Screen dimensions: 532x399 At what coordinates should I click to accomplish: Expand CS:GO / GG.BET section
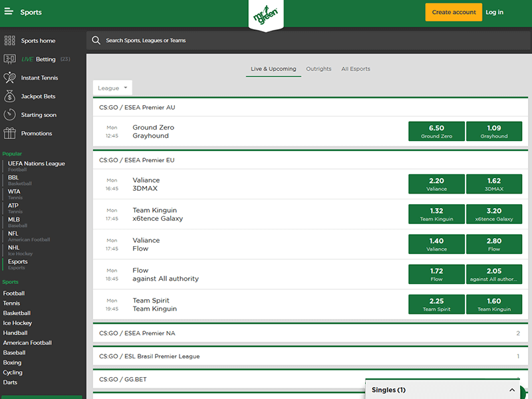pyautogui.click(x=310, y=379)
